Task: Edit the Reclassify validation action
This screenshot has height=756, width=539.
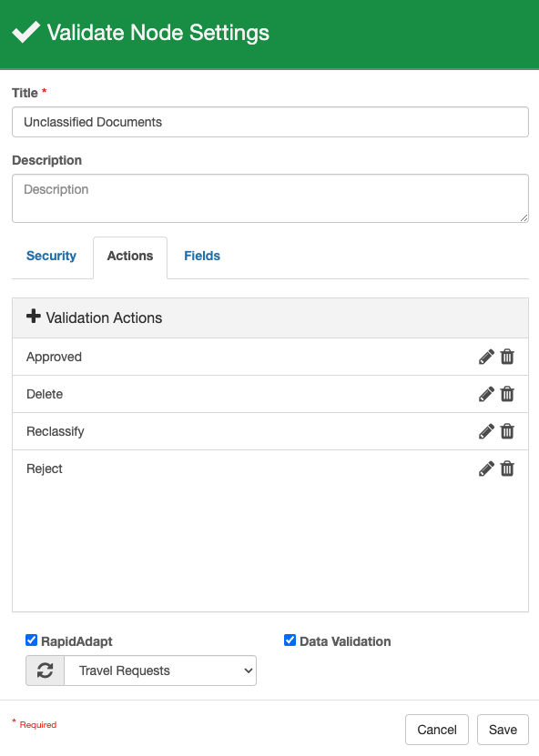Action: pos(486,431)
